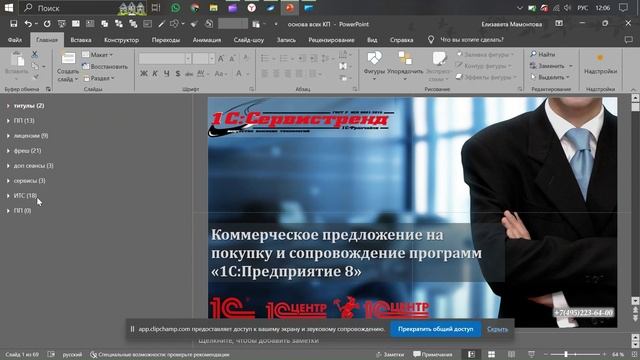The image size is (640, 360).
Task: Open the Section (Раздел) dropdown
Action: [x=99, y=78]
